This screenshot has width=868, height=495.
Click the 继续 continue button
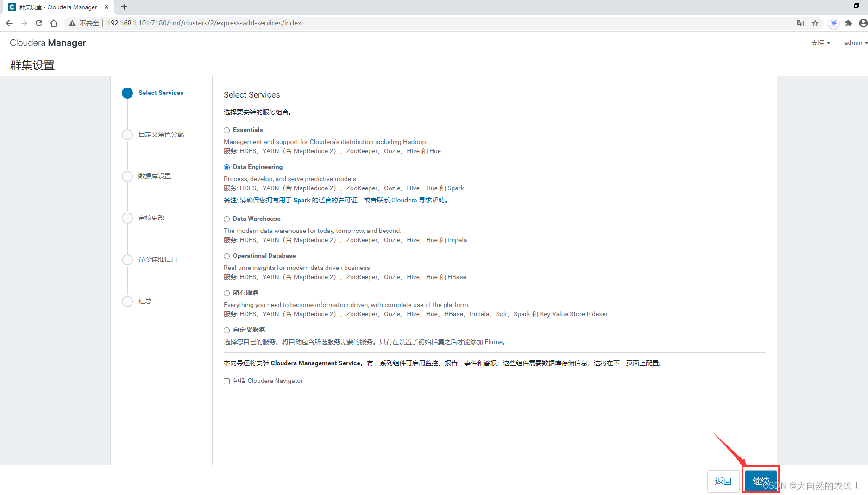coord(761,481)
